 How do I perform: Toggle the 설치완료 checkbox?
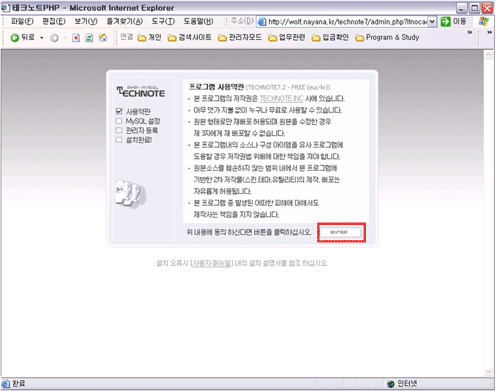[119, 140]
